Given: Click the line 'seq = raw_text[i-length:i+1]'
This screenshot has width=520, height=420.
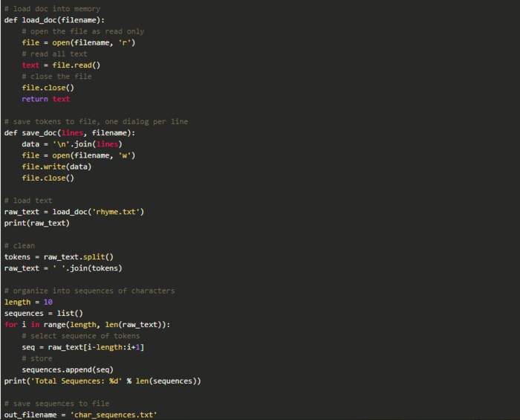Looking at the screenshot, I should [x=83, y=347].
